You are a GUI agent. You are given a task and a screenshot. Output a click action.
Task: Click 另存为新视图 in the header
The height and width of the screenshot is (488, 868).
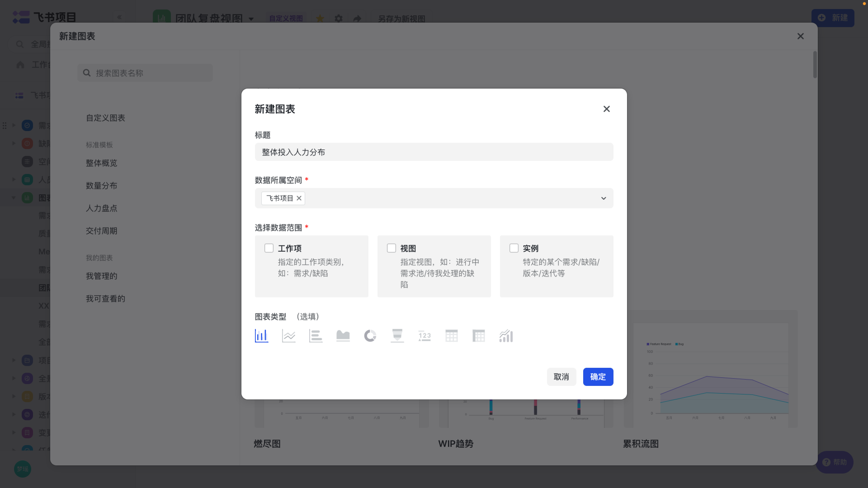pos(401,19)
